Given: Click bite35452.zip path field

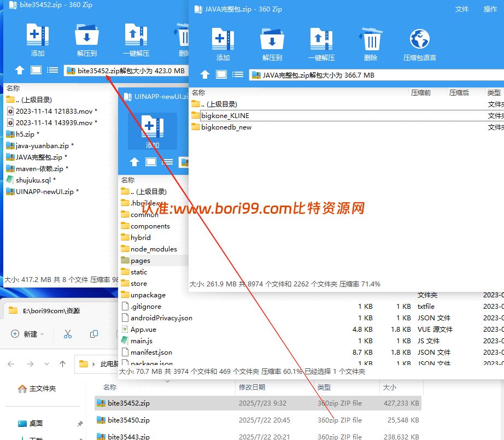Looking at the screenshot, I should click(x=126, y=71).
